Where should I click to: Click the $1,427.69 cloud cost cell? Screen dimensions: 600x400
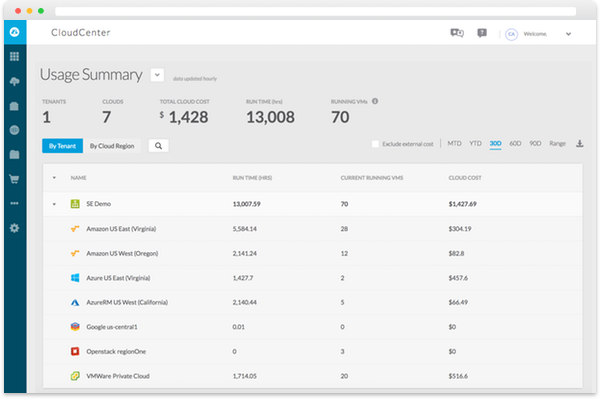tap(463, 204)
